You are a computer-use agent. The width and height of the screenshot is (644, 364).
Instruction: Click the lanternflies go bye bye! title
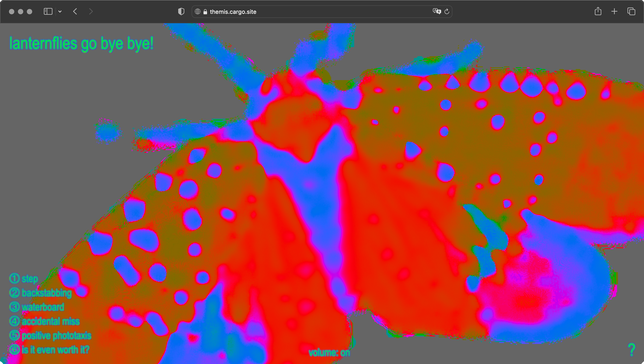(x=81, y=44)
